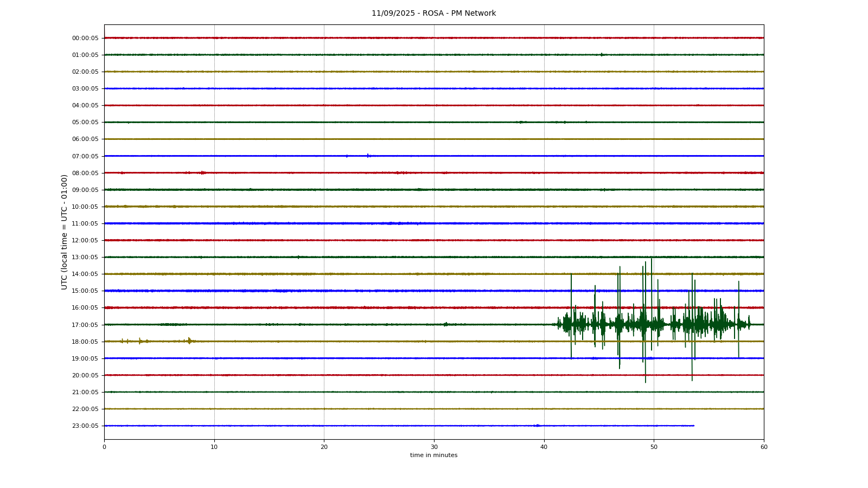Select the 03:00:05 trace label
Viewport: 868px width, 488px height.
(85, 88)
